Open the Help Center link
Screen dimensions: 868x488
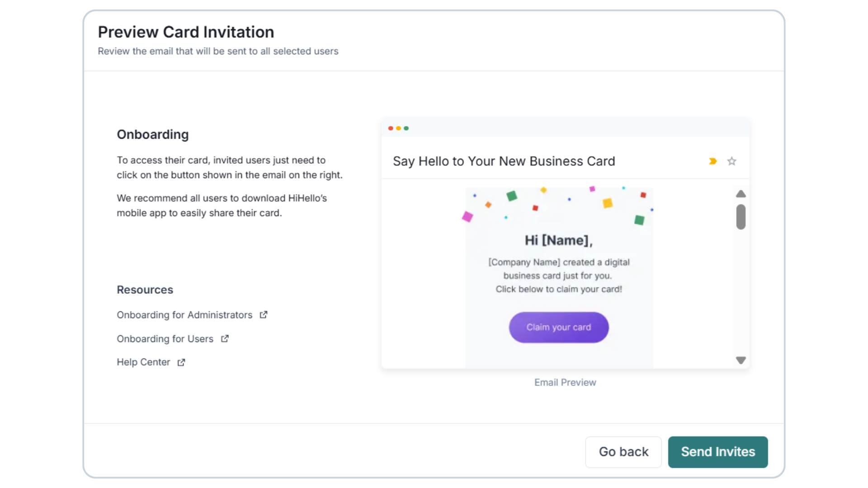coord(143,362)
